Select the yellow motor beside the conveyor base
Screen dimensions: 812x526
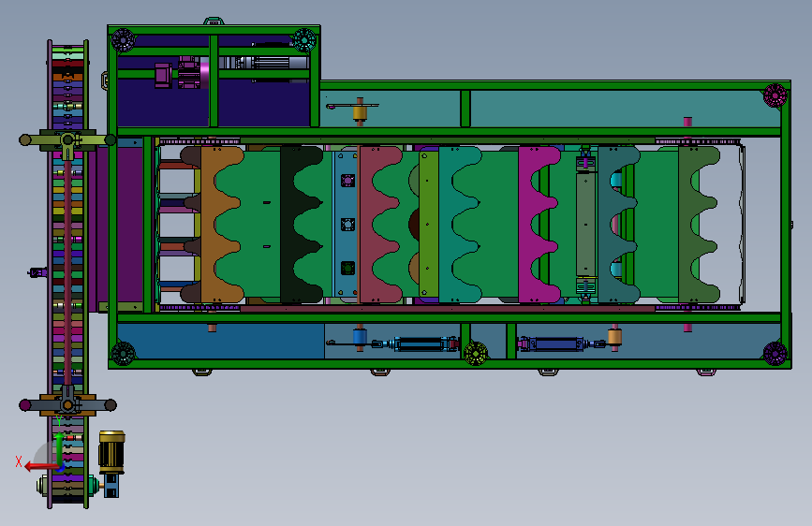(x=111, y=452)
